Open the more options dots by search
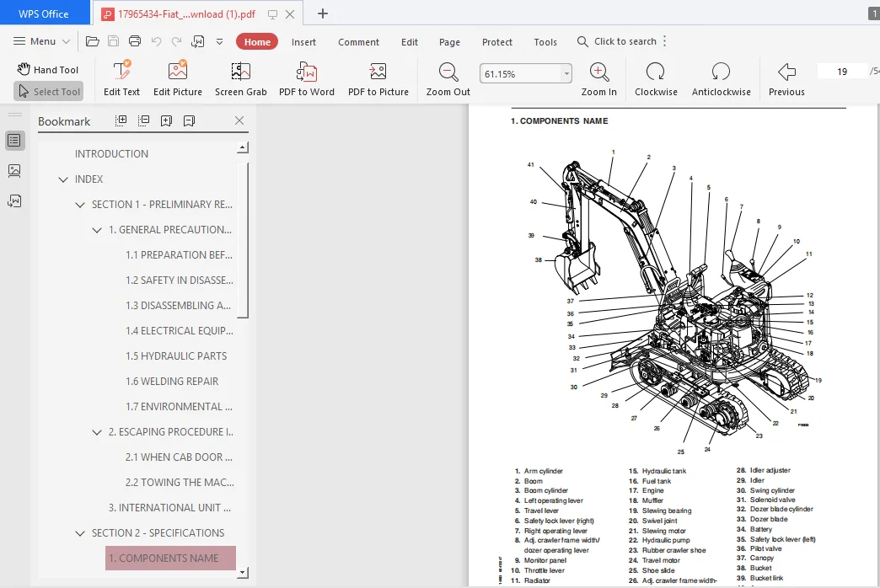 click(665, 41)
